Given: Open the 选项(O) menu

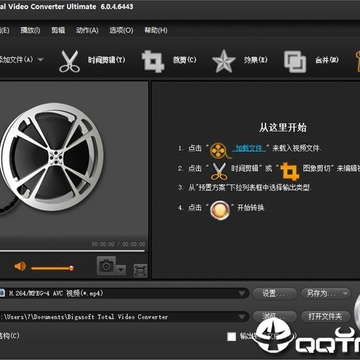Looking at the screenshot, I should click(121, 30).
